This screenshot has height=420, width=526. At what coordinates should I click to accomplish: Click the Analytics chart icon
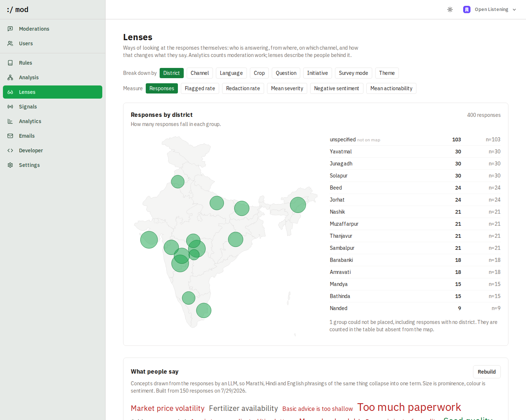(x=10, y=121)
